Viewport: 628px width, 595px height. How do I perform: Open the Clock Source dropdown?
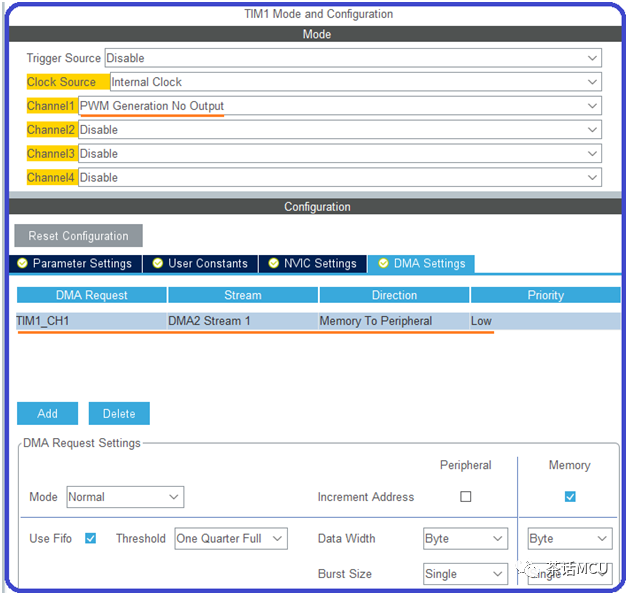pos(356,82)
